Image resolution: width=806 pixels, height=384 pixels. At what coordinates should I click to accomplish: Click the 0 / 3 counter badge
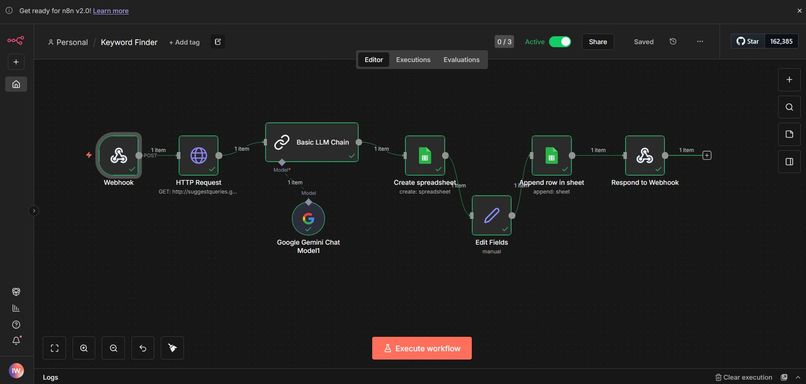(504, 42)
